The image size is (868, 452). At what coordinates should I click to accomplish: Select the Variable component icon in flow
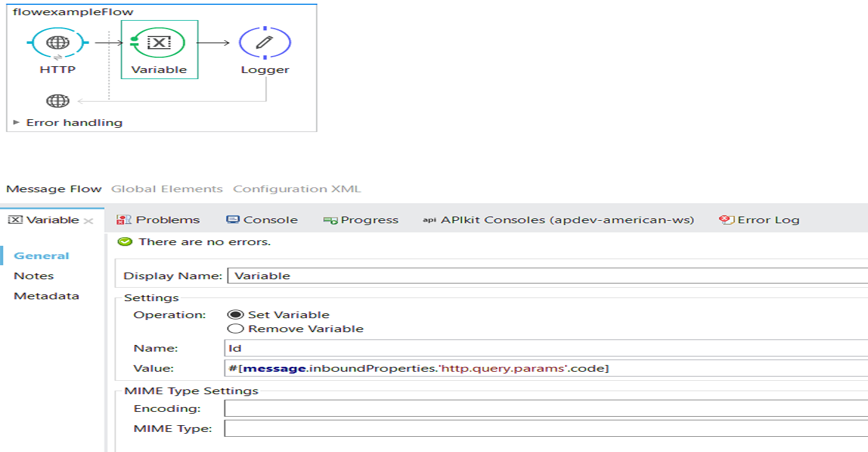159,43
